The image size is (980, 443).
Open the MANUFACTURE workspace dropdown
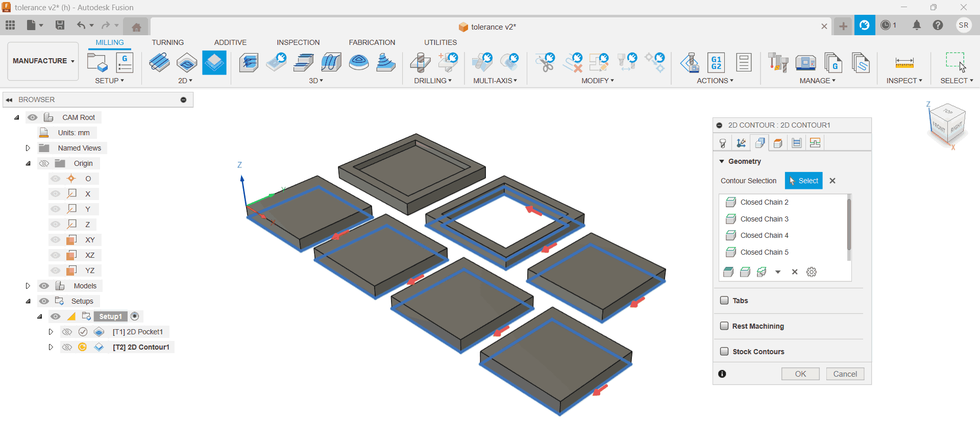(x=43, y=61)
